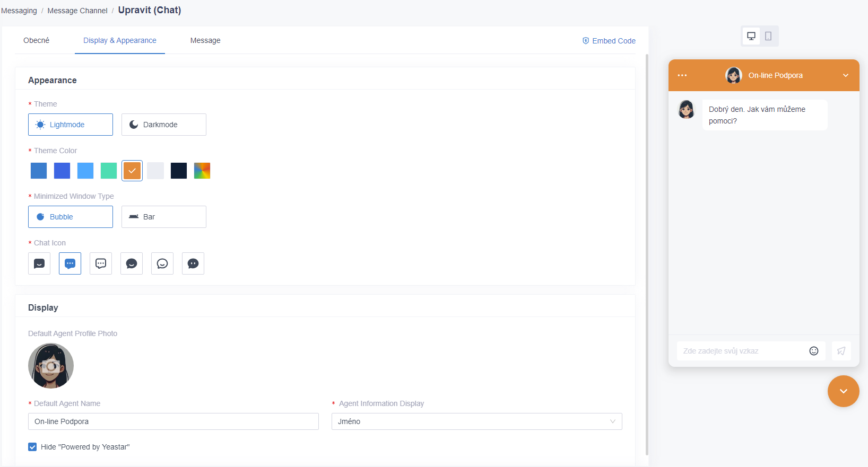Uncheck Hide "Powered by Yeastar" checkbox
The width and height of the screenshot is (868, 467).
coord(32,447)
